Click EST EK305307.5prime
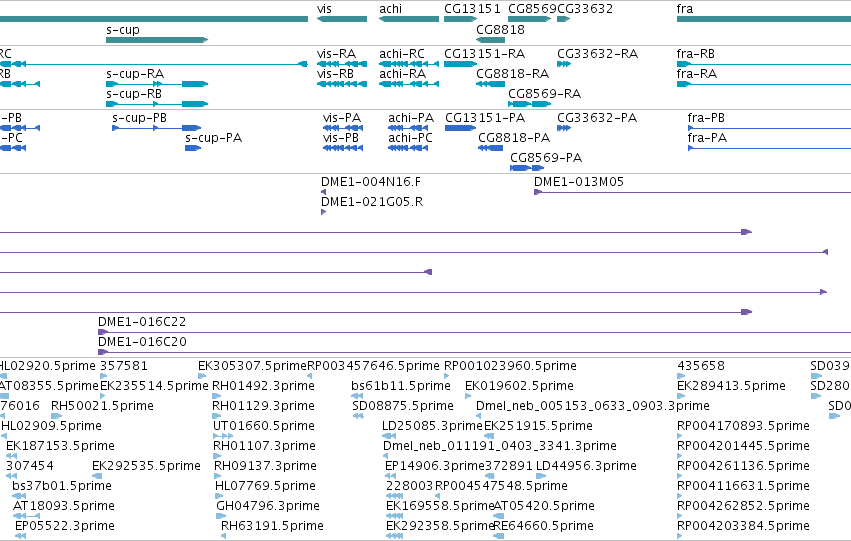 pos(202,376)
